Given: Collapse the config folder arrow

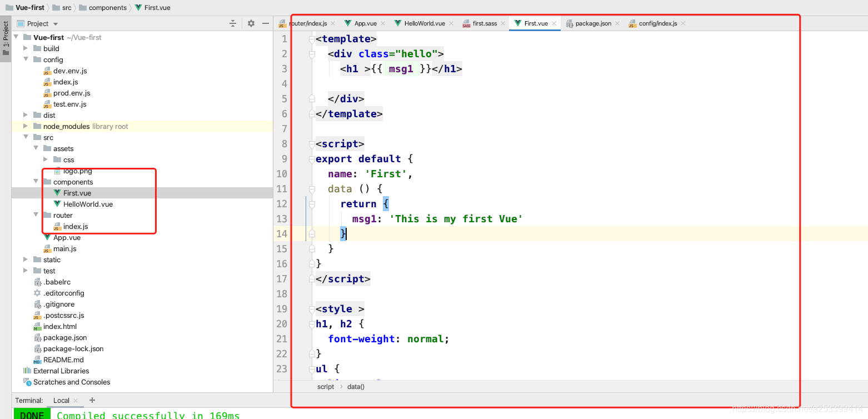Looking at the screenshot, I should point(26,59).
